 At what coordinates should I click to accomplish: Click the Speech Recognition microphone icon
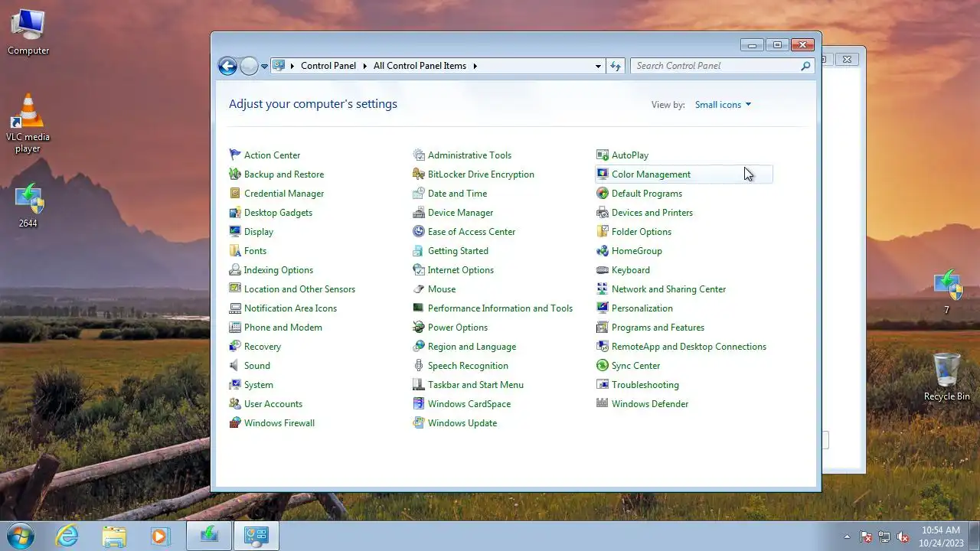coord(419,365)
